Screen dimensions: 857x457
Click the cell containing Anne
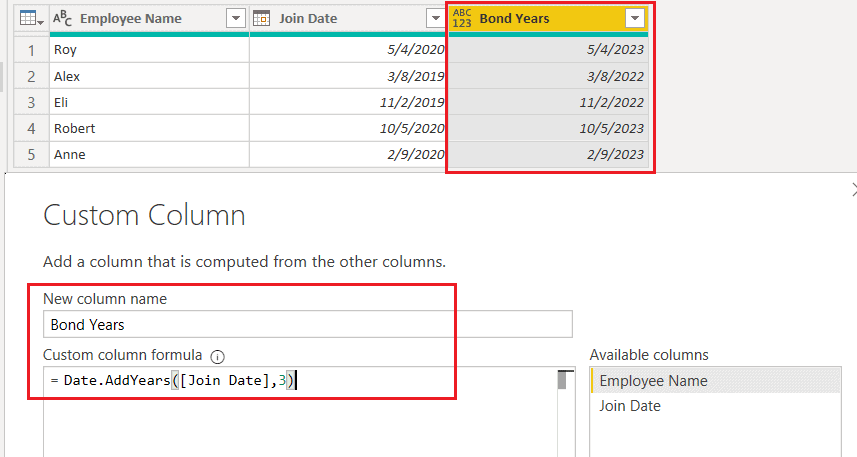pyautogui.click(x=149, y=155)
